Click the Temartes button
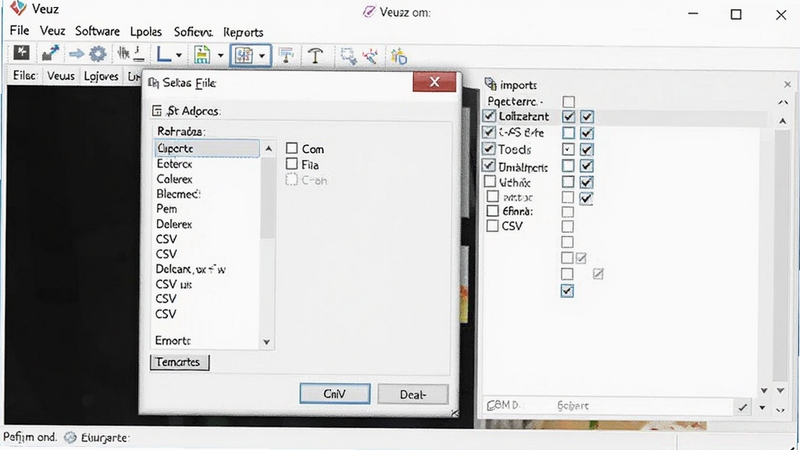Screen dimensions: 800x450 (x=180, y=362)
